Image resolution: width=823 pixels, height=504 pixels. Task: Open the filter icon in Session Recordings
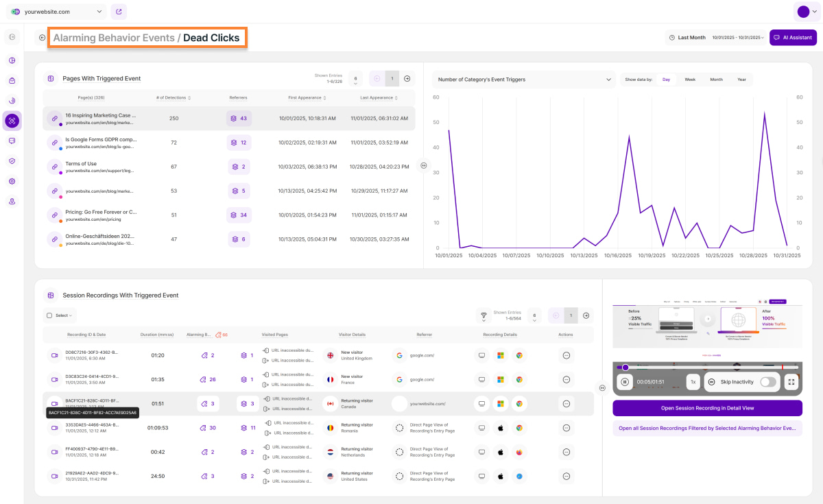coord(484,315)
